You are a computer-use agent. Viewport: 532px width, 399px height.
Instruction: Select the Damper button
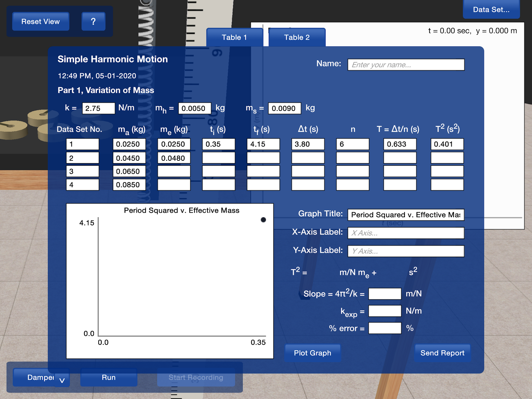point(40,377)
